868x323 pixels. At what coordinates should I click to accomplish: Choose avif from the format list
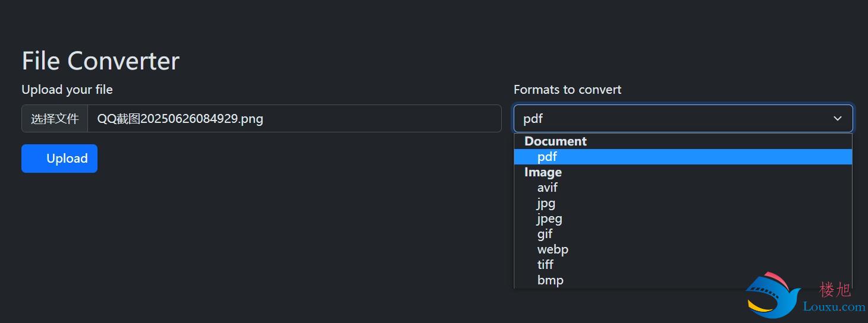point(683,188)
